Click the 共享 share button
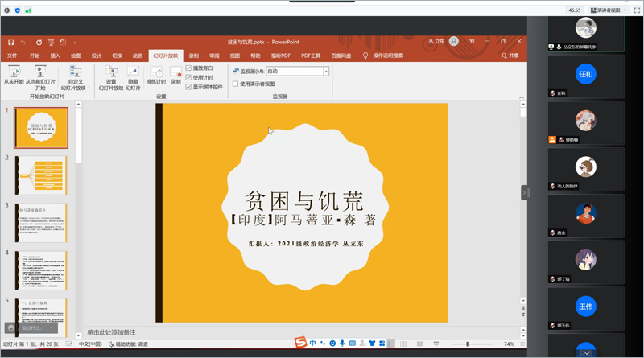 pos(510,56)
